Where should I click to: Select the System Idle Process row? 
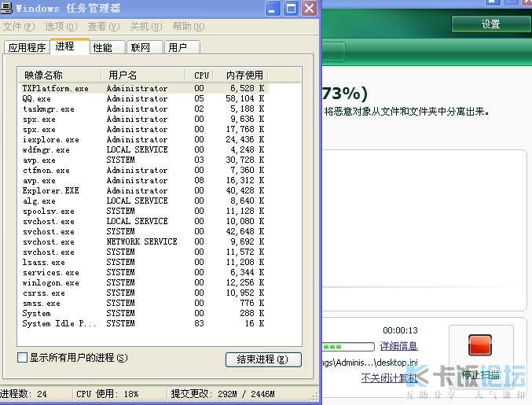143,323
